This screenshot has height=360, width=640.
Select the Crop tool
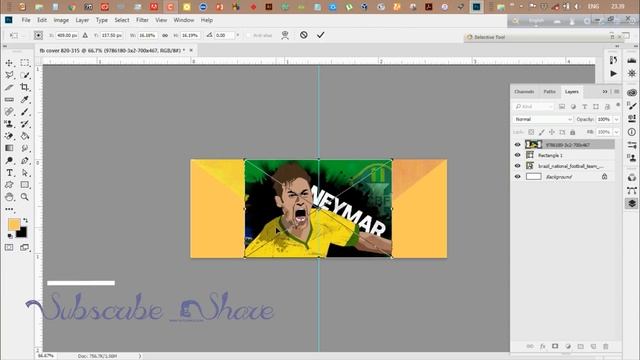(x=24, y=87)
